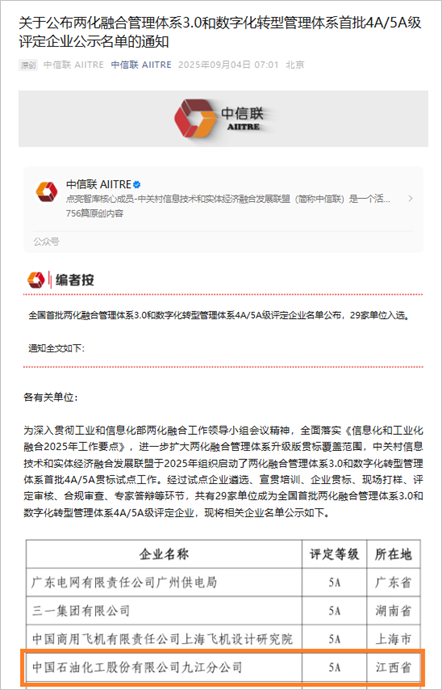Viewport: 442px width, 690px height.
Task: Expand account card via right chevron arrow
Action: (x=410, y=198)
